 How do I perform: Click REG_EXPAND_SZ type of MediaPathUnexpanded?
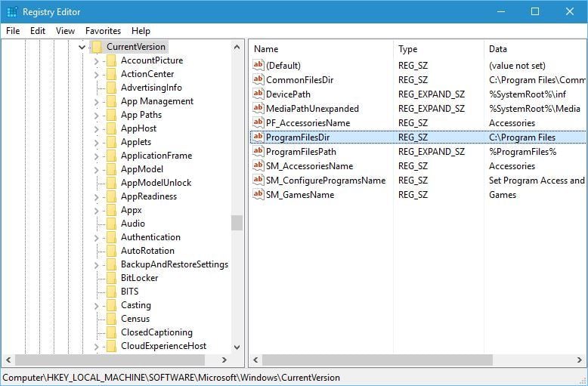432,109
